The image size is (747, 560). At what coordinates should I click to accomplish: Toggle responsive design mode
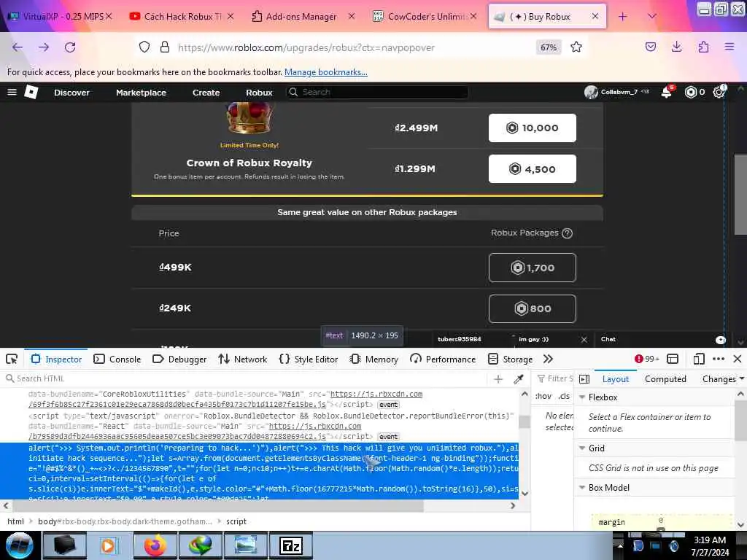coord(698,359)
